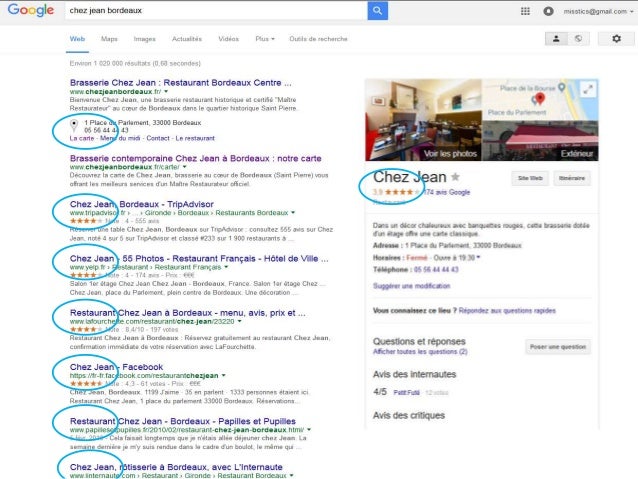The image size is (638, 479).
Task: Switch to the Images tab
Action: coord(144,39)
